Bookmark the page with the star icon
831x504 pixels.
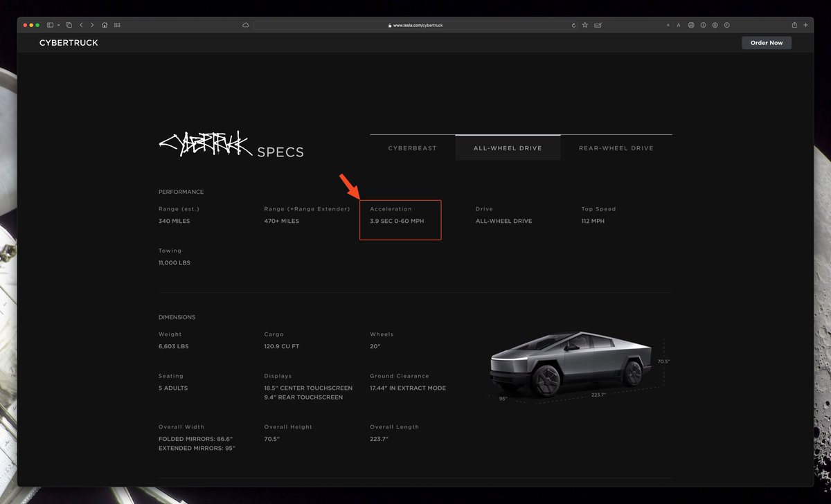pos(585,25)
